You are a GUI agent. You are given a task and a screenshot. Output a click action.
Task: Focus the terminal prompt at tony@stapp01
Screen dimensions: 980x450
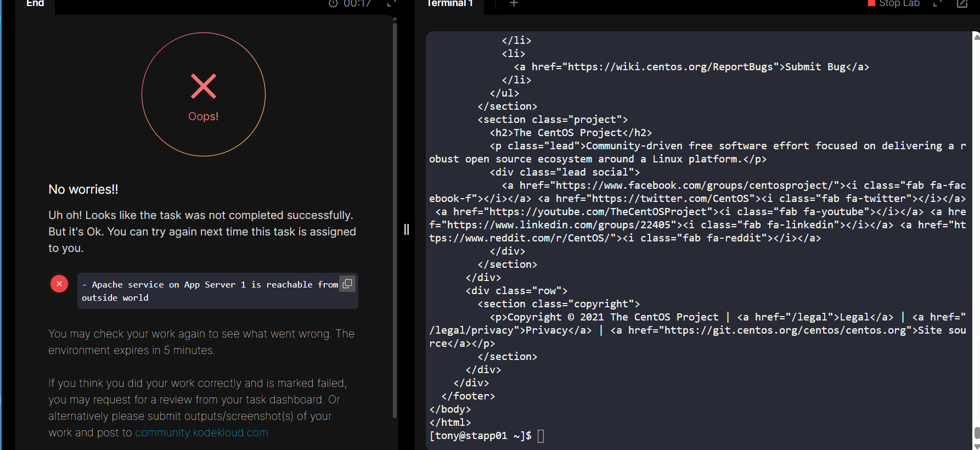[540, 436]
